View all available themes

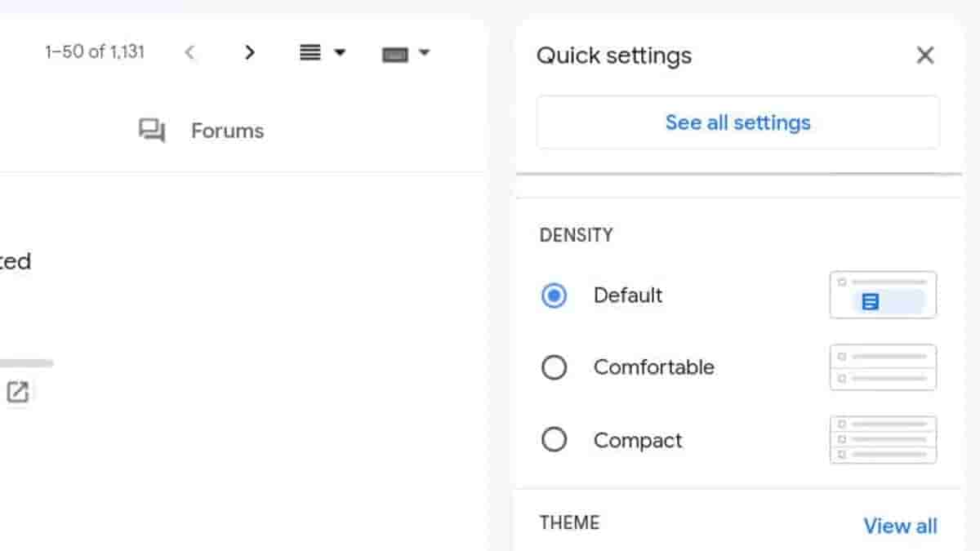tap(901, 526)
